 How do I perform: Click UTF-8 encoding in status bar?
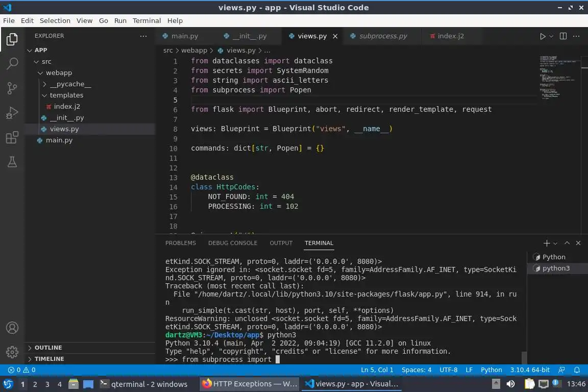448,370
